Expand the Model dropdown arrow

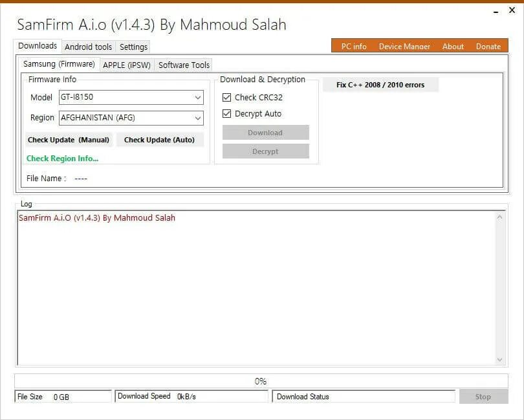pos(198,97)
